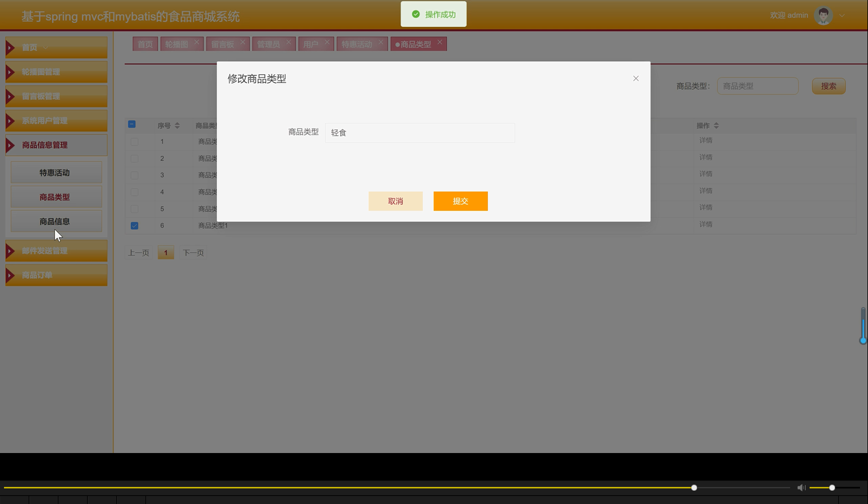This screenshot has width=868, height=504.
Task: Collapse the 商品信息管理 sidebar menu
Action: pos(56,145)
